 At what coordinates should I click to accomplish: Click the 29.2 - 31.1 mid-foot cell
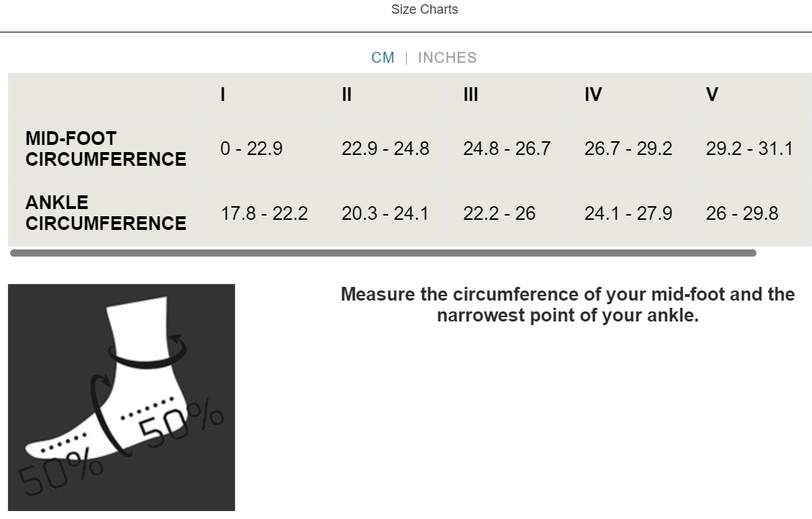click(x=749, y=149)
